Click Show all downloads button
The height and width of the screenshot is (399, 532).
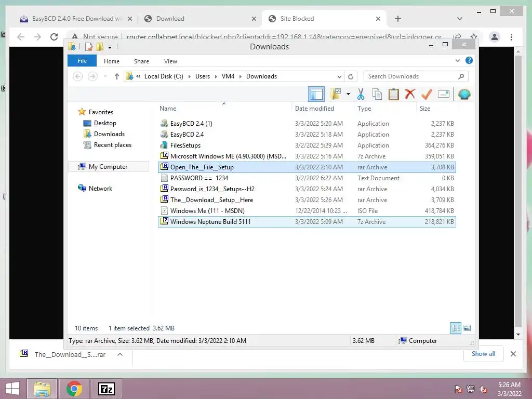(483, 354)
